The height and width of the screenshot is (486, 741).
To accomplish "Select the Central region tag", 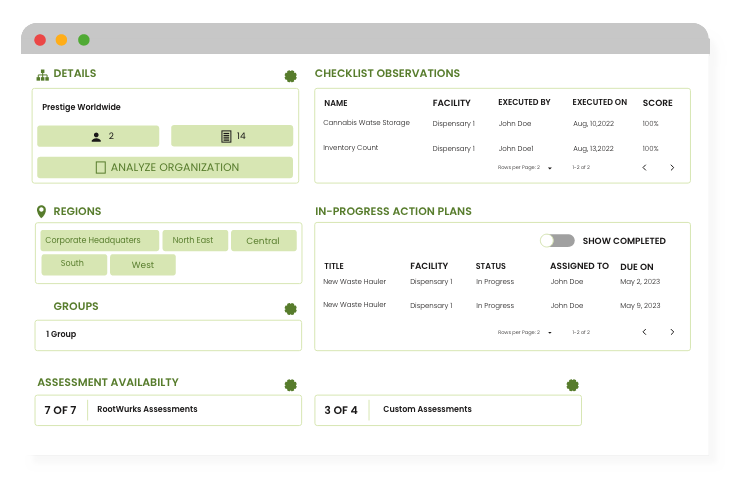I will point(264,241).
